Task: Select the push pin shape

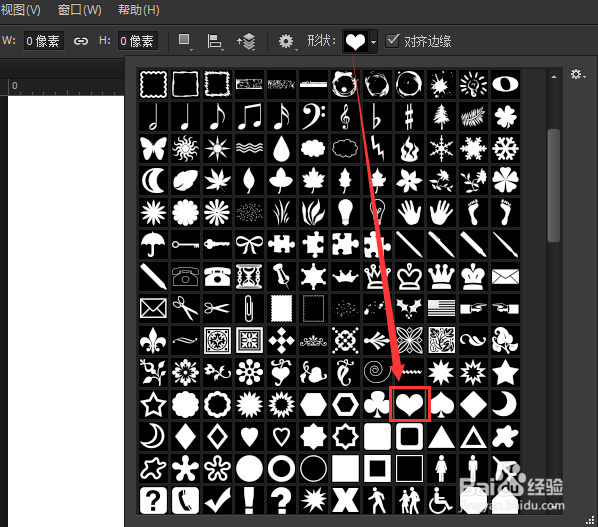Action: click(x=281, y=276)
